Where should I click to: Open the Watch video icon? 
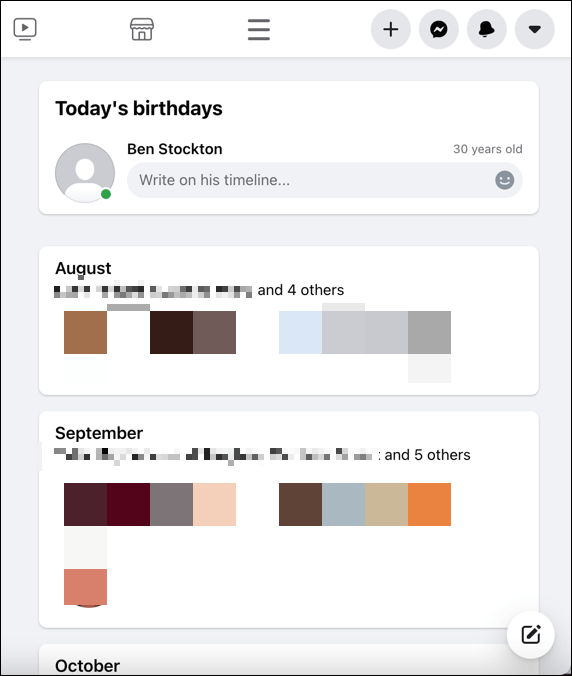click(x=25, y=29)
